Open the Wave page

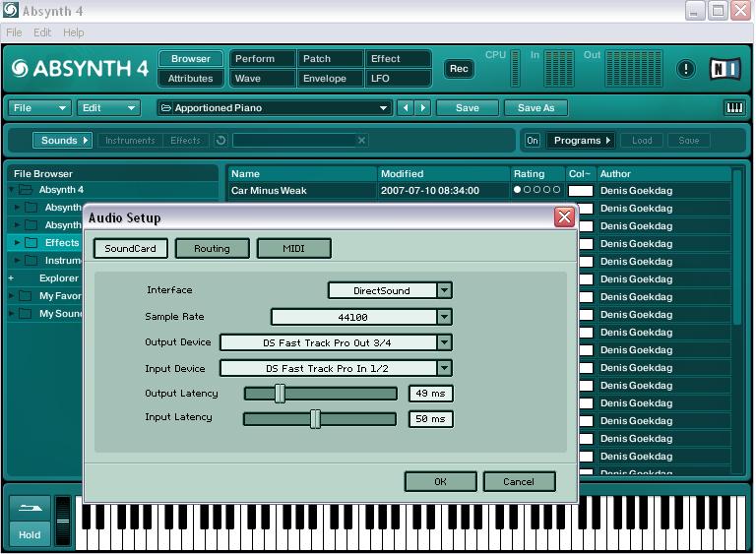click(x=262, y=78)
